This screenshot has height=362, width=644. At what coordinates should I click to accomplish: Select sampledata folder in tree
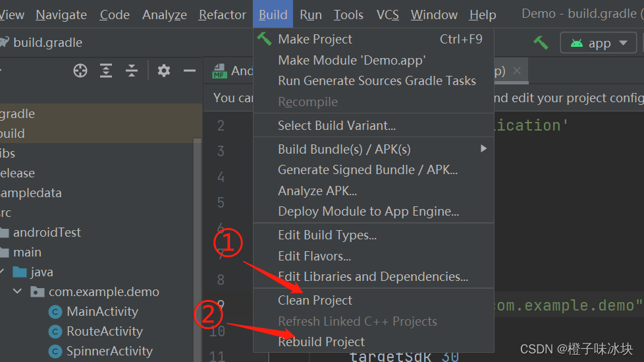coord(31,193)
